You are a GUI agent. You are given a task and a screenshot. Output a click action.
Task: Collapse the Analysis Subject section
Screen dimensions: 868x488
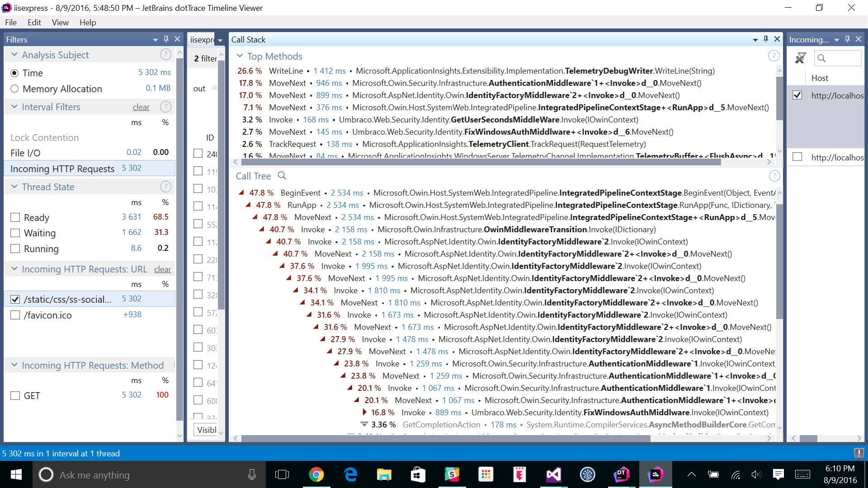(x=14, y=55)
